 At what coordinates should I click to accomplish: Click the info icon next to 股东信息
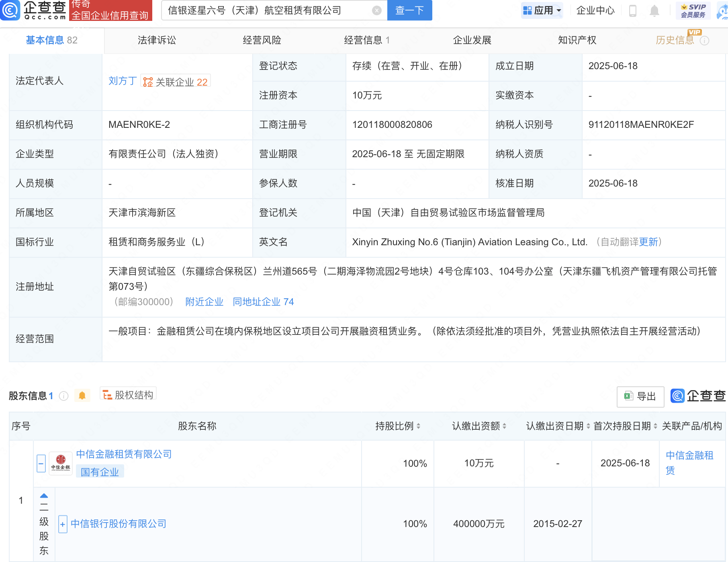coord(63,396)
